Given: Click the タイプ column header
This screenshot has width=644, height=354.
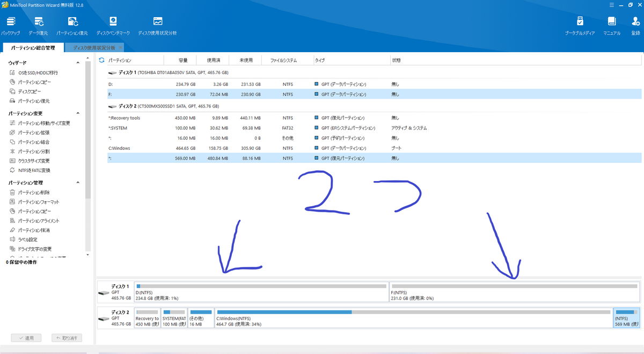Looking at the screenshot, I should (352, 60).
